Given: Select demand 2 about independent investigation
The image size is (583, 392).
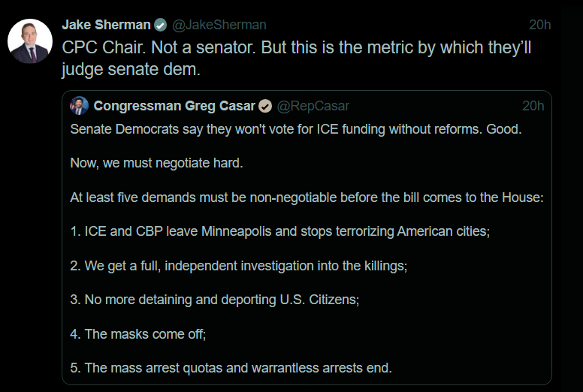Looking at the screenshot, I should pyautogui.click(x=238, y=265).
